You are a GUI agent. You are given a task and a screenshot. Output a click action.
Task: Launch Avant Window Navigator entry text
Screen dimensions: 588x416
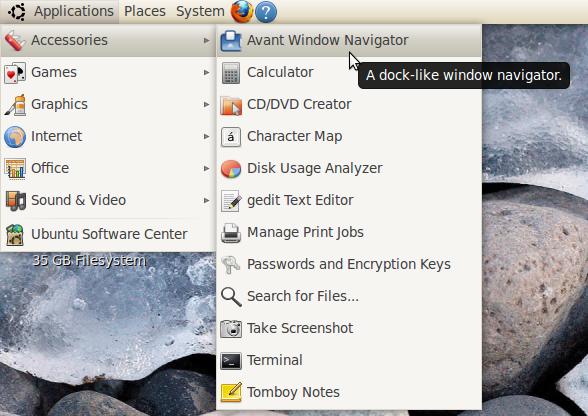coord(327,40)
